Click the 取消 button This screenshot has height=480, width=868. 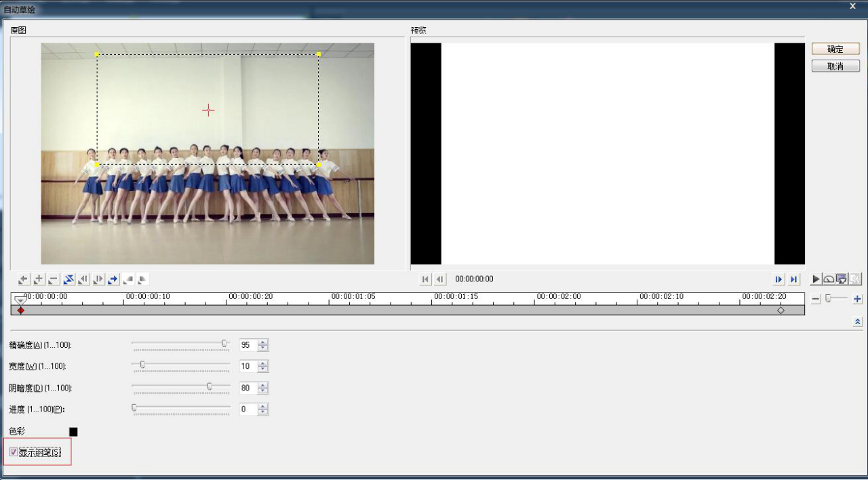(835, 66)
